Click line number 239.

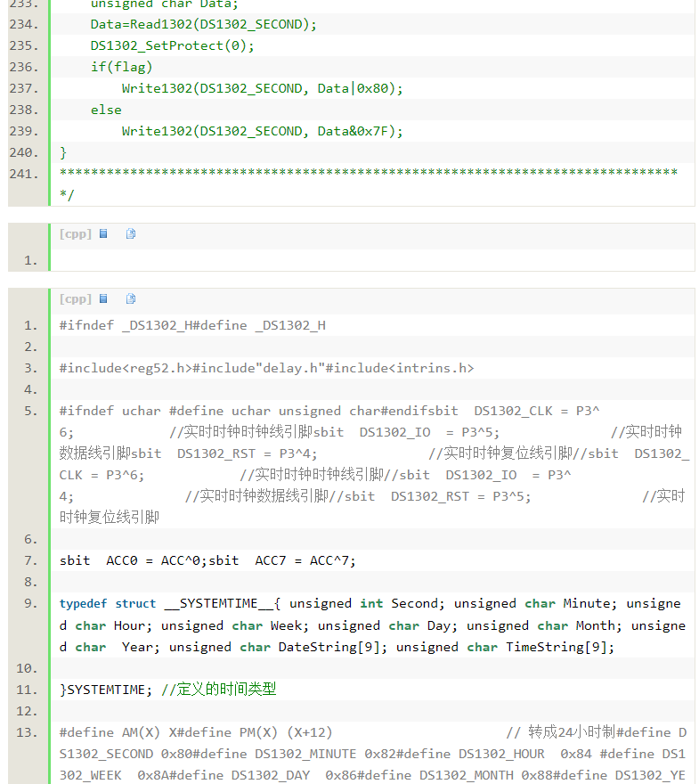[x=24, y=131]
